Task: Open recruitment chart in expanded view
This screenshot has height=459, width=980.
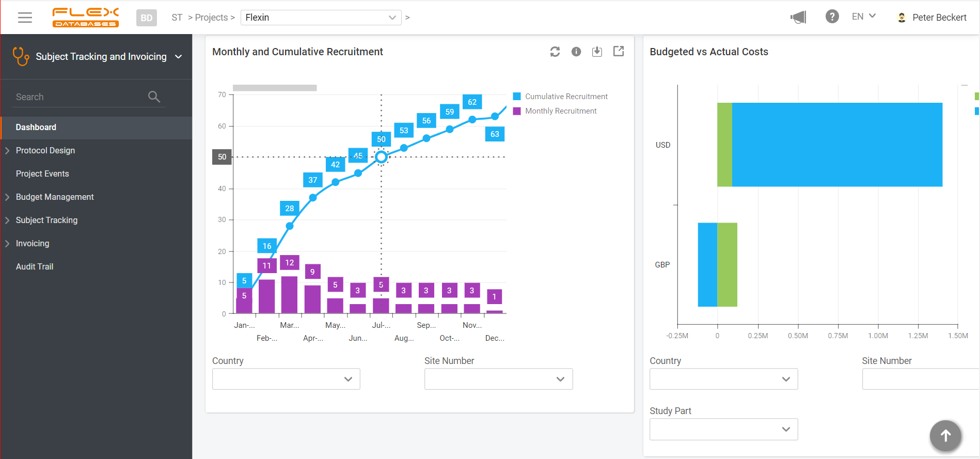Action: pos(619,51)
